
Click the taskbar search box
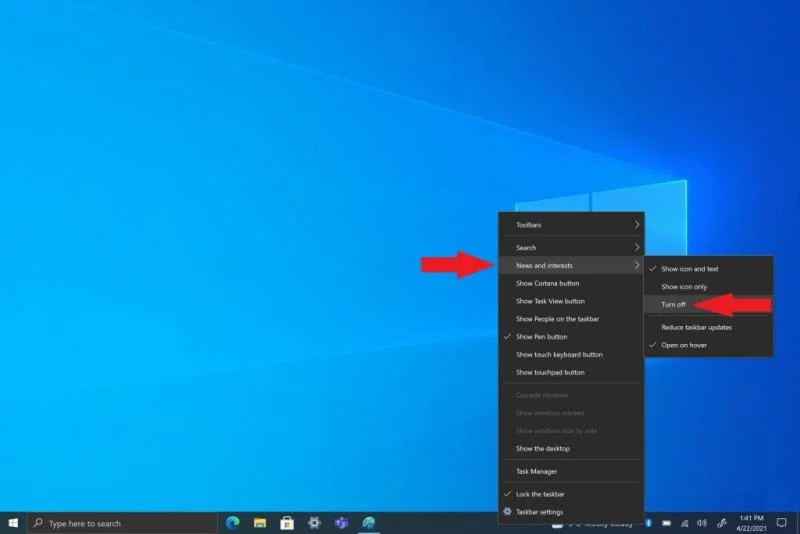coord(122,523)
